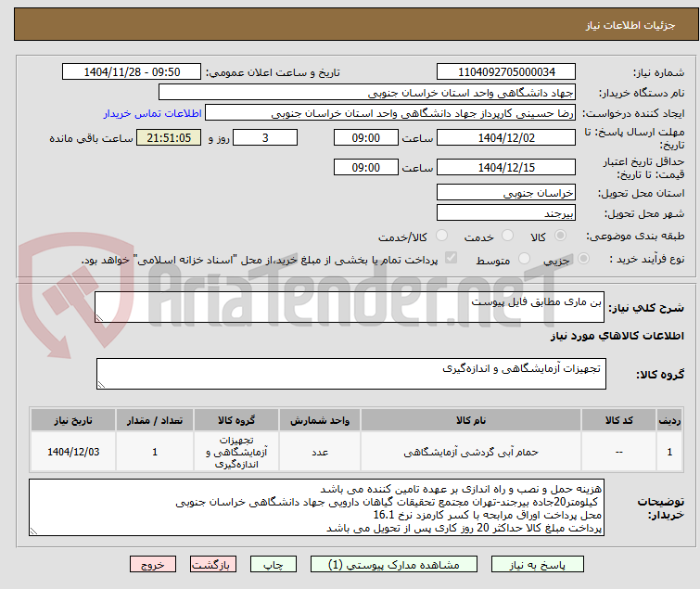The height and width of the screenshot is (589, 700).
Task: Click the تاریخ نیاز column header
Action: coord(73,420)
